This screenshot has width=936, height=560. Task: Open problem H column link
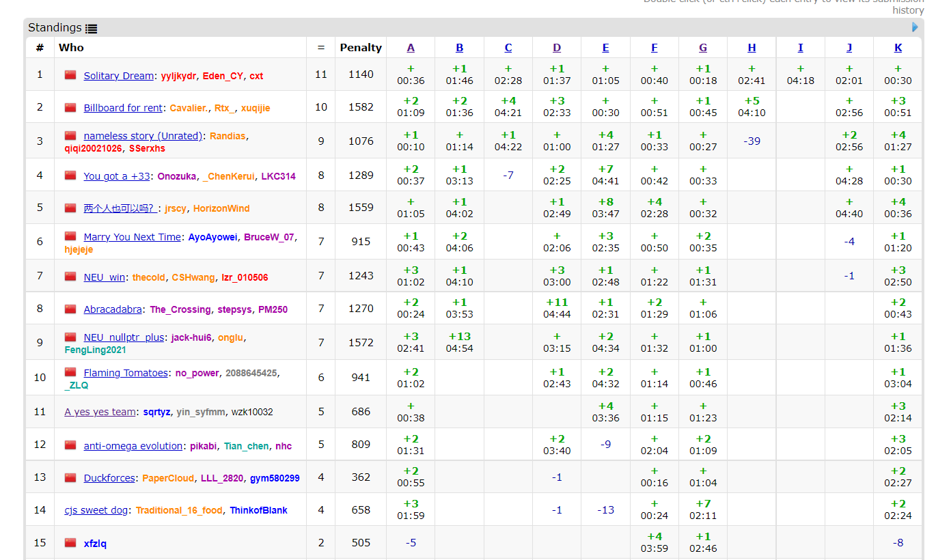[x=752, y=48]
